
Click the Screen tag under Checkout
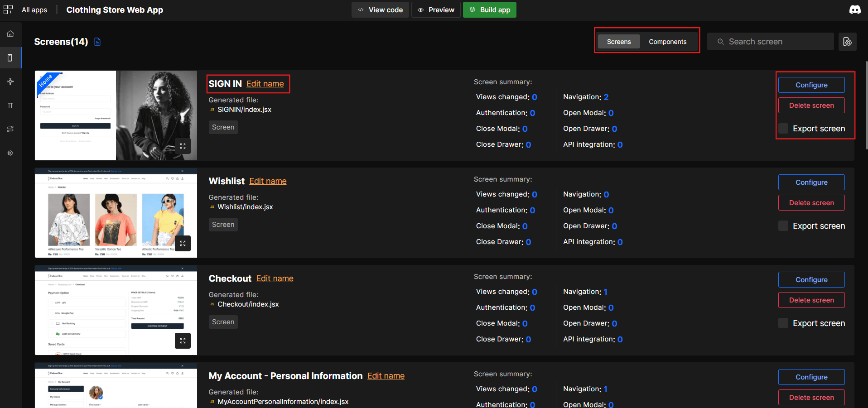tap(223, 322)
